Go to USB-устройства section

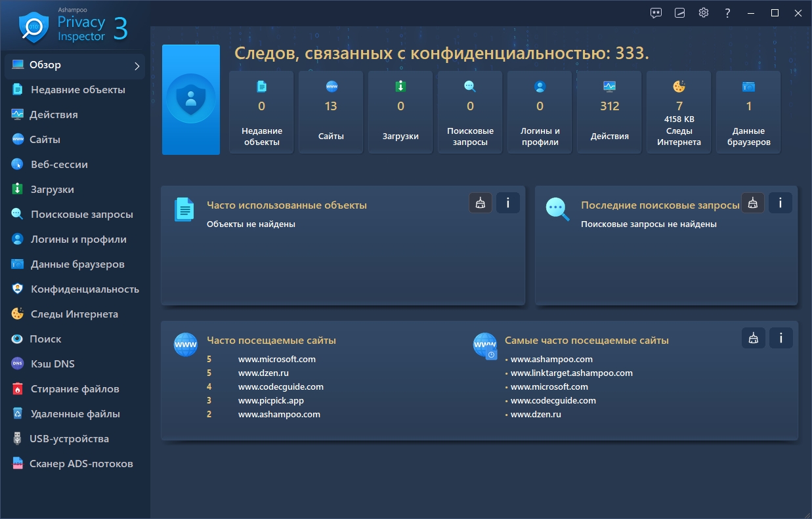click(x=69, y=439)
